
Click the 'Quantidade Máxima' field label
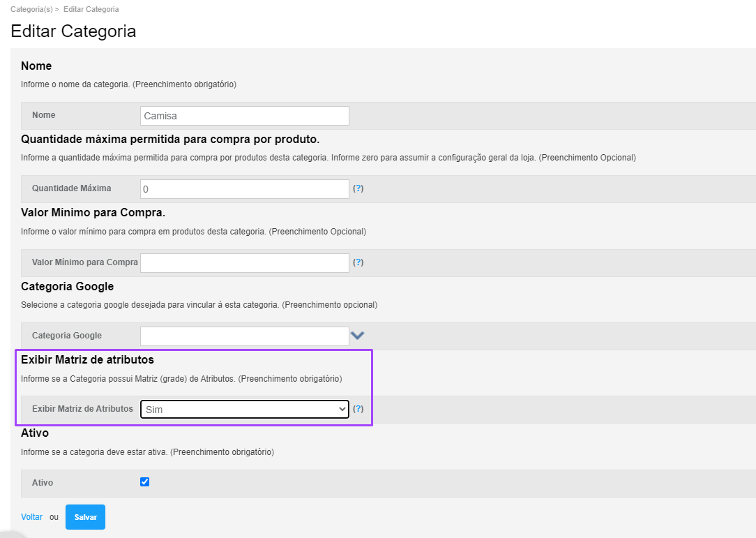click(71, 188)
